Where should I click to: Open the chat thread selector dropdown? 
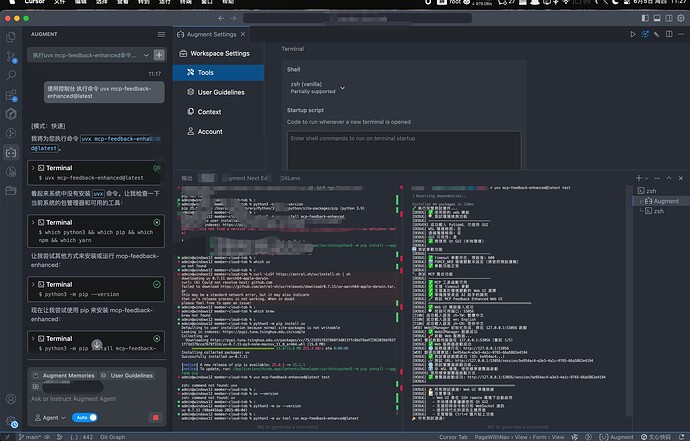tap(89, 55)
